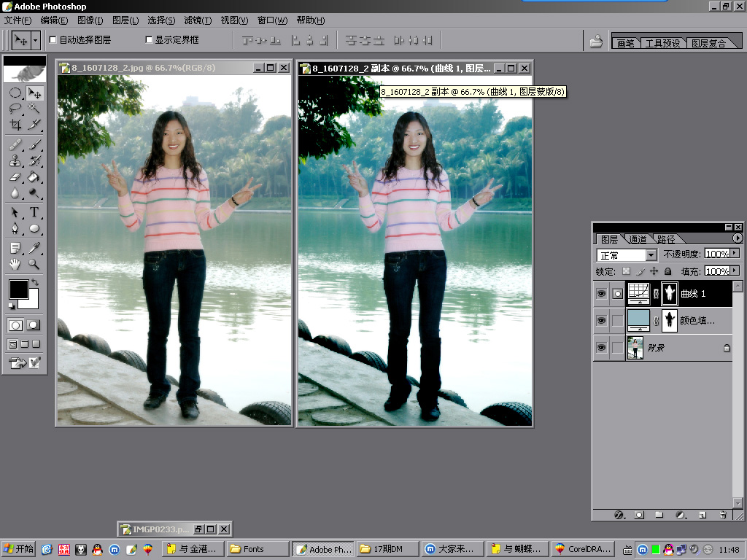
Task: Select the History Brush tool
Action: pos(34,160)
